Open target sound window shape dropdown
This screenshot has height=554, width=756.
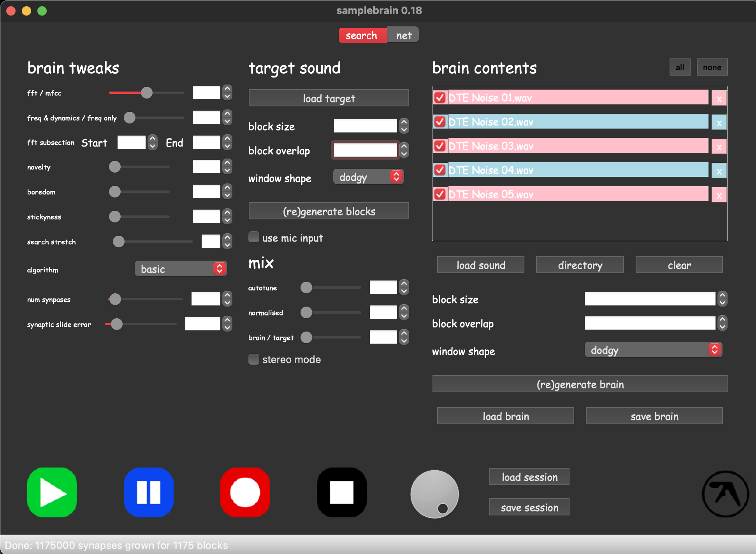(368, 177)
